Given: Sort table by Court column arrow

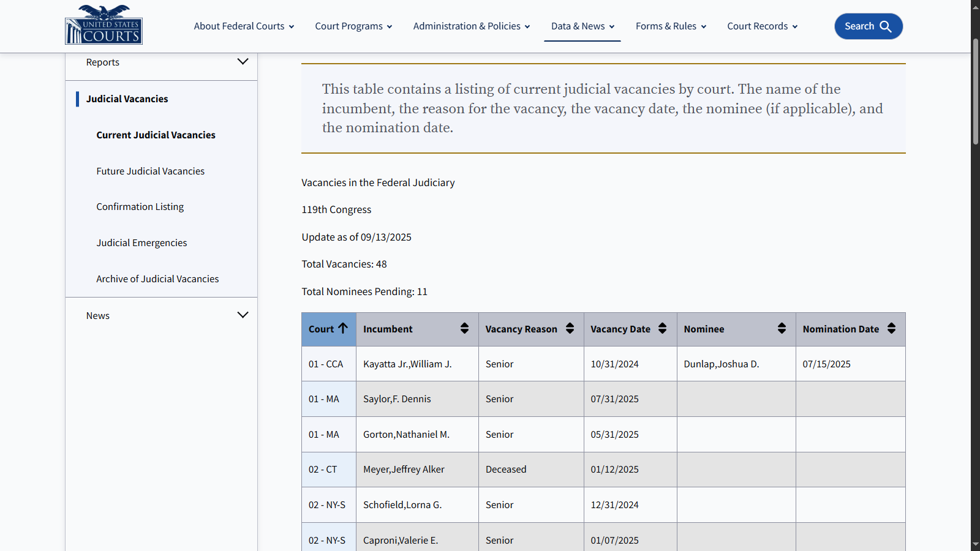Looking at the screenshot, I should 343,329.
